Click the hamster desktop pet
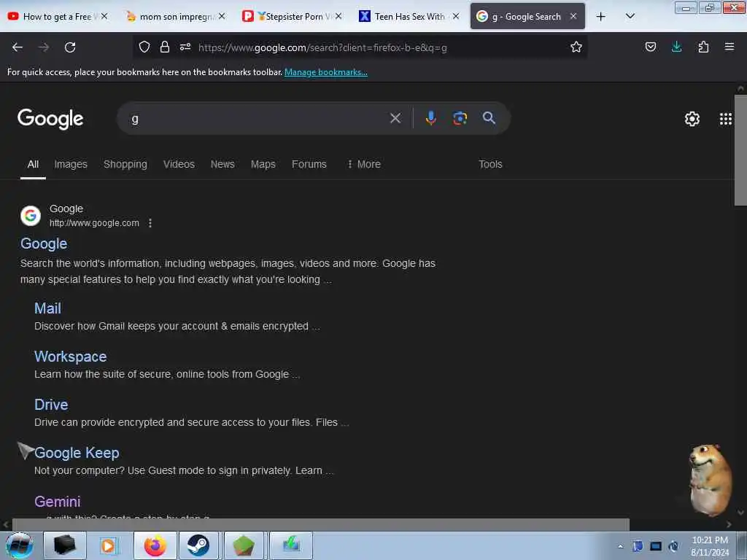Screen dimensions: 747x560 [710, 480]
